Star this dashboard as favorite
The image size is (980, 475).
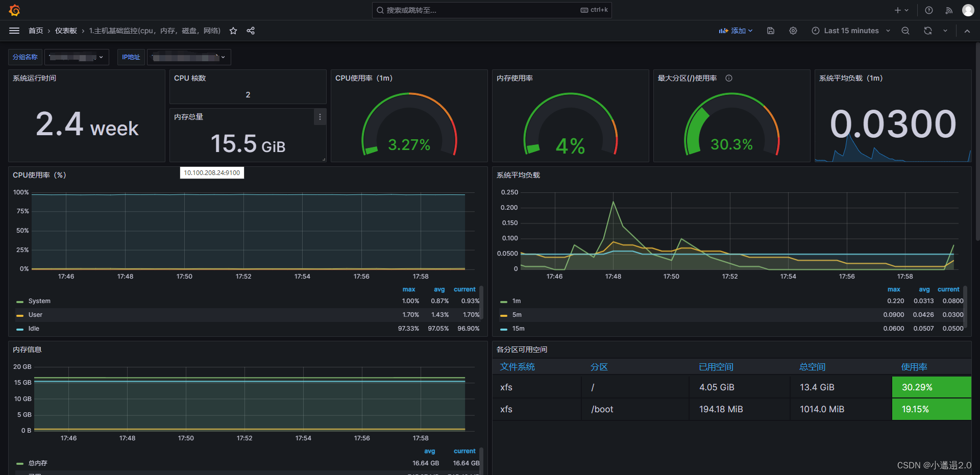pyautogui.click(x=233, y=31)
